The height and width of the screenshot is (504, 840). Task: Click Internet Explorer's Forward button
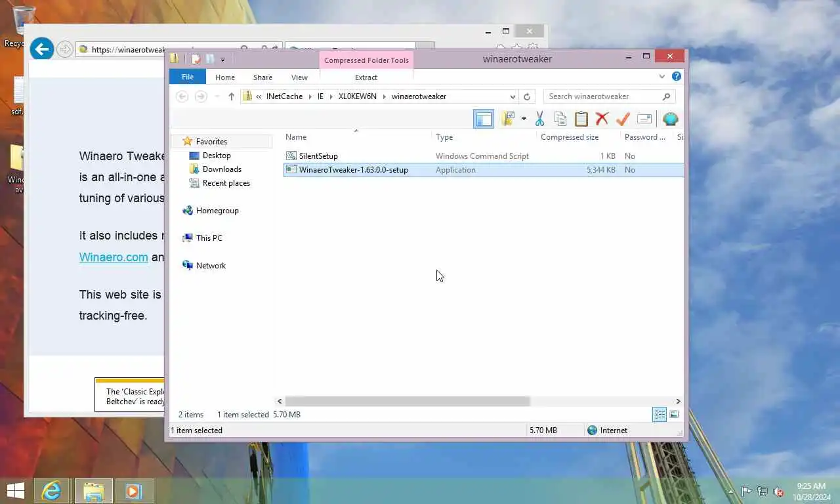[x=64, y=49]
